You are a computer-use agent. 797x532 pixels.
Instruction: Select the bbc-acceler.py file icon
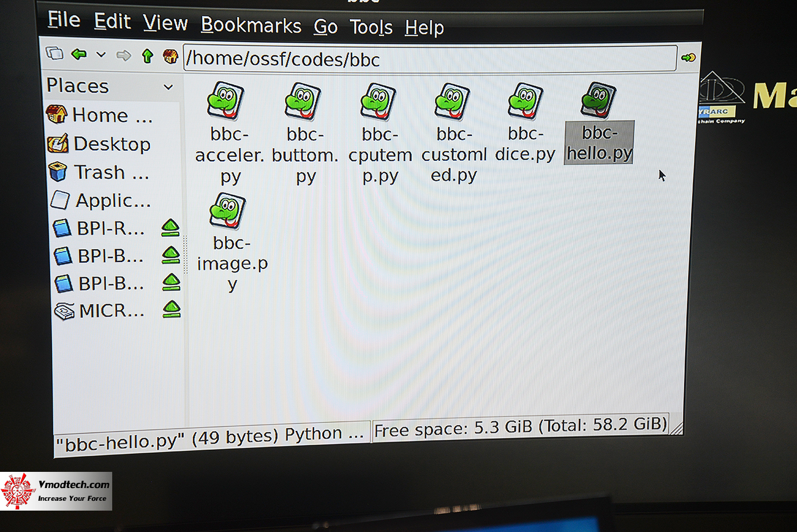tap(226, 101)
